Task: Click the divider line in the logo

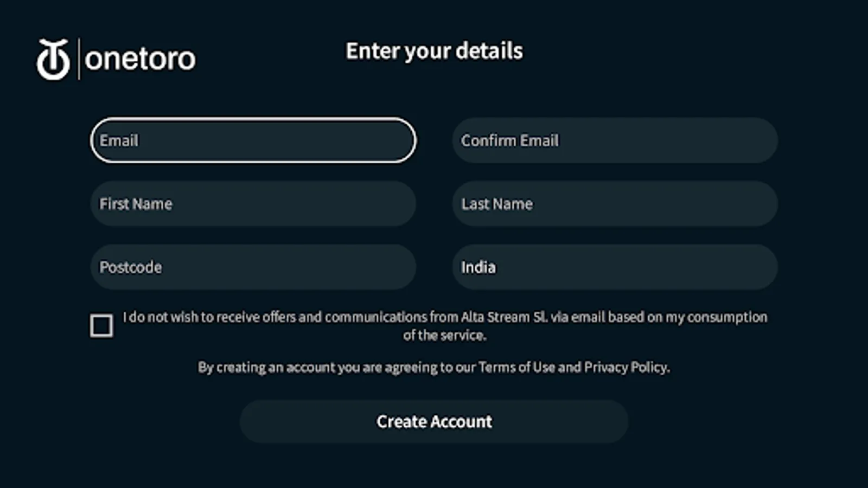Action: pyautogui.click(x=79, y=59)
